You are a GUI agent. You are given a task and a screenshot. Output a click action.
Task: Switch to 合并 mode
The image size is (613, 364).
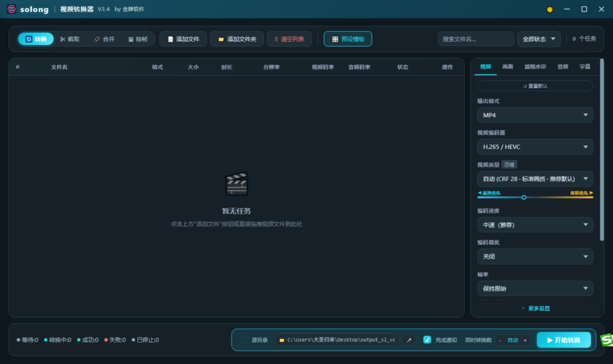[x=104, y=39]
